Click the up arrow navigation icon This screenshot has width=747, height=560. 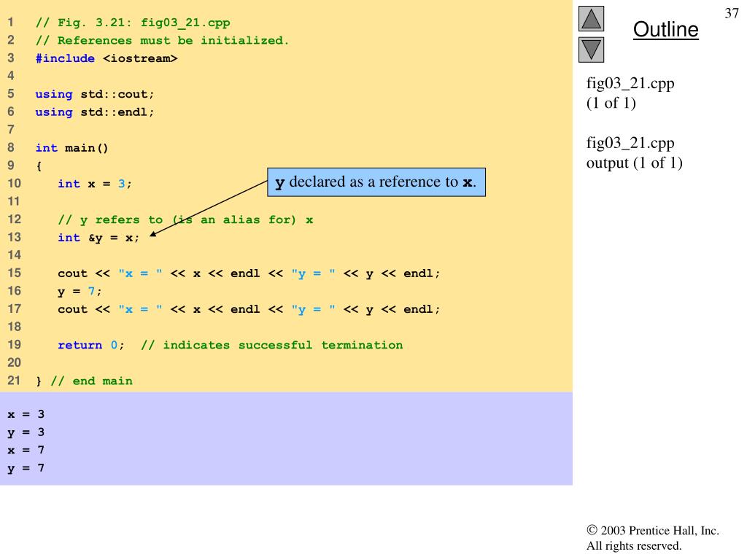tap(591, 19)
